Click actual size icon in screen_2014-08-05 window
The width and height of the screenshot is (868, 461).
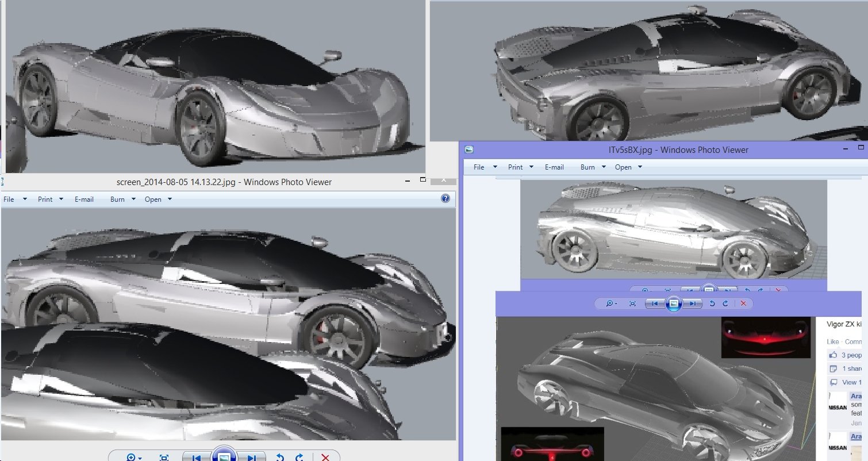coord(164,458)
